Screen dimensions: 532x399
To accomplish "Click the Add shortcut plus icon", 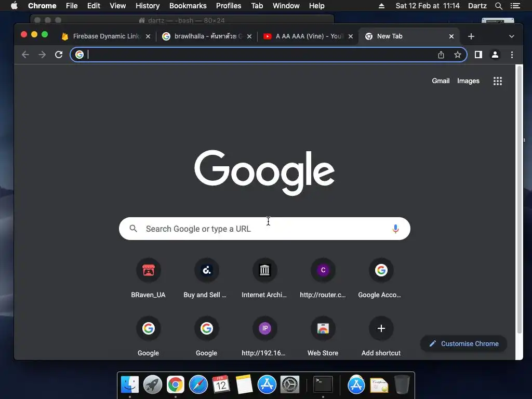I will (381, 328).
